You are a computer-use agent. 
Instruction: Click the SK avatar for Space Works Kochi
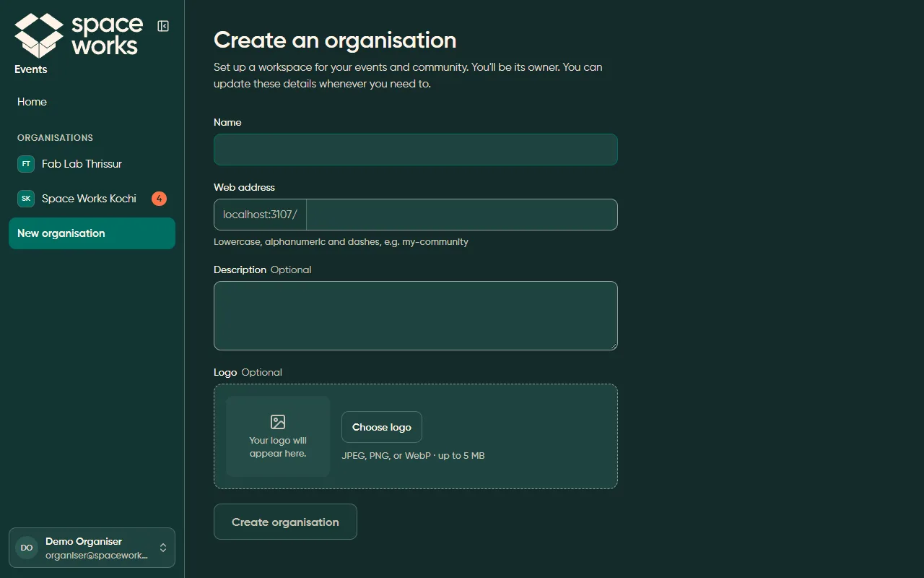26,199
